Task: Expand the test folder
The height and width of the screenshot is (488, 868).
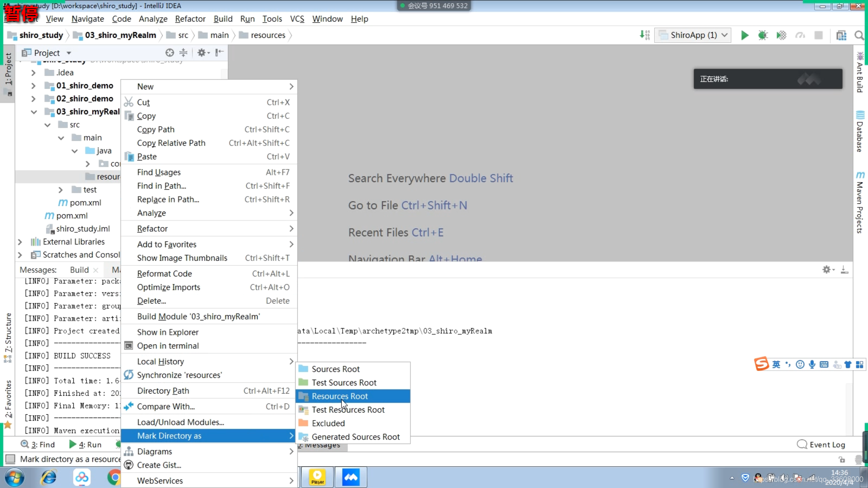Action: pyautogui.click(x=61, y=190)
